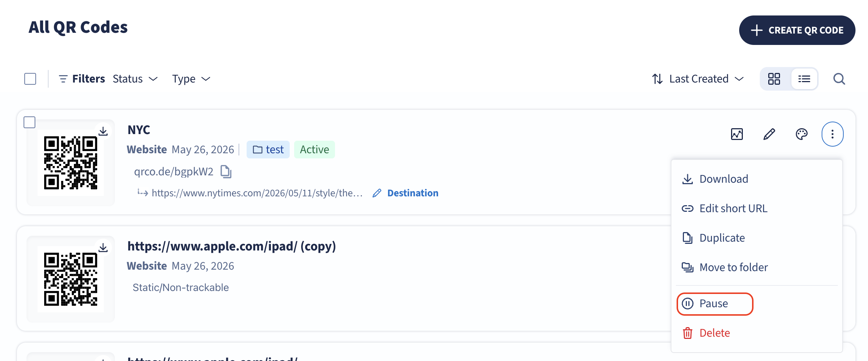868x361 pixels.
Task: Open the Last Created sort dropdown
Action: click(x=706, y=79)
